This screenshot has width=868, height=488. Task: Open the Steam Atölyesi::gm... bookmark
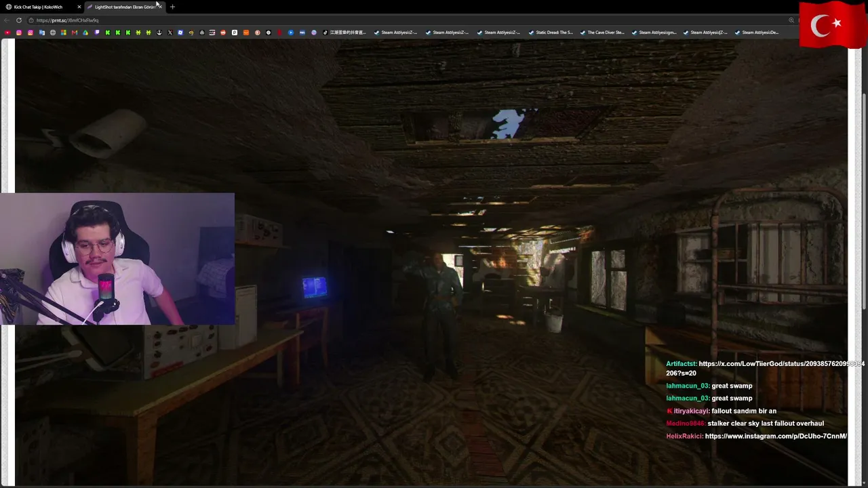[x=654, y=33]
